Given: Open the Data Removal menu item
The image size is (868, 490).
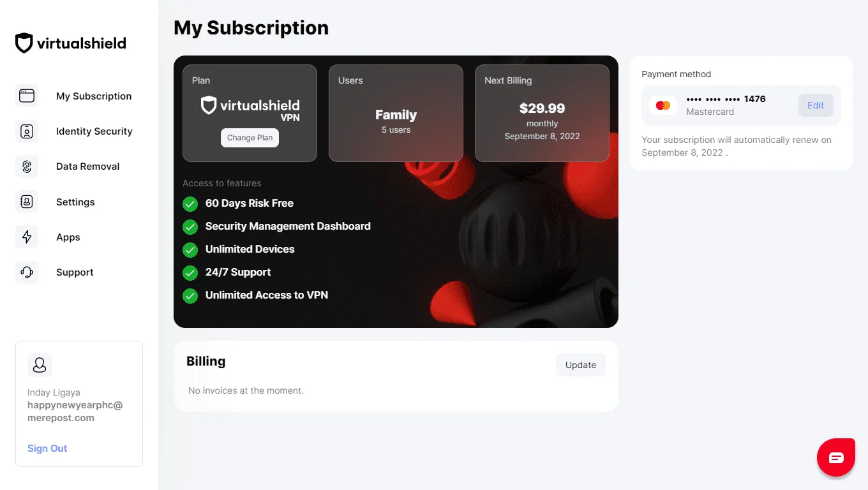Looking at the screenshot, I should pos(87,167).
